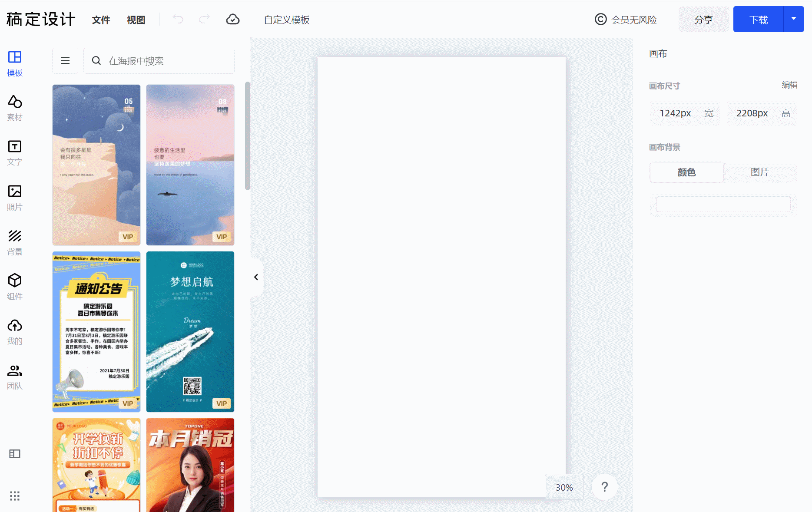Expand the download options arrow
Image resolution: width=812 pixels, height=512 pixels.
point(794,19)
